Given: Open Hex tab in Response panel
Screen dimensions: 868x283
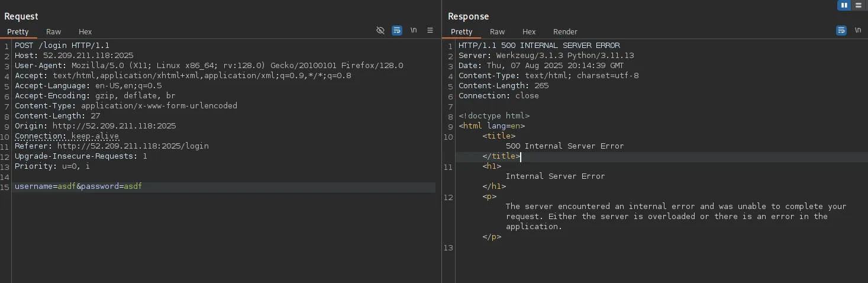Looking at the screenshot, I should pyautogui.click(x=529, y=32).
